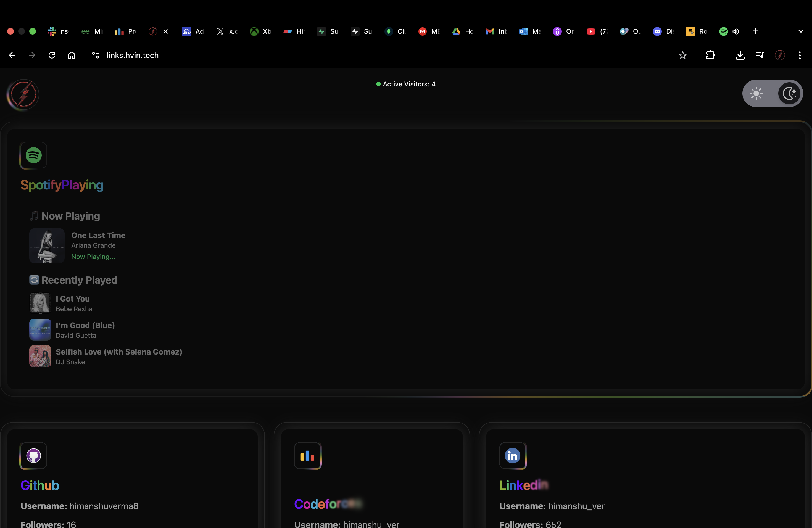
Task: Open Selfish Love (with Selena Gomez) track
Action: pos(119,352)
